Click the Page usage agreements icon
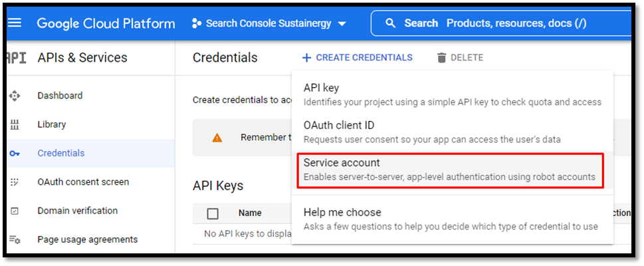Viewport: 644px width, 266px height. [x=15, y=239]
